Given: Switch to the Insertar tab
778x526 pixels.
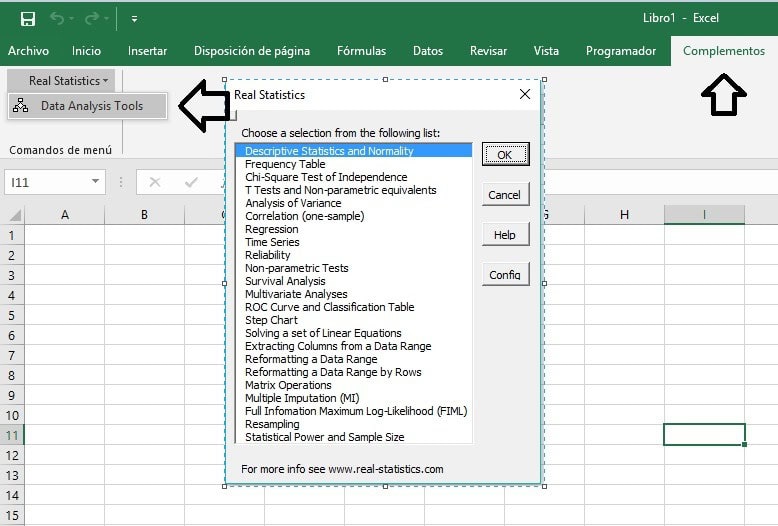Looking at the screenshot, I should (x=147, y=51).
